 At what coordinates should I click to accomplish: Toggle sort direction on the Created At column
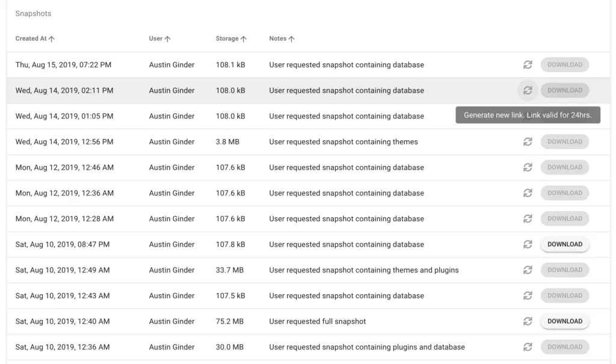(x=51, y=39)
